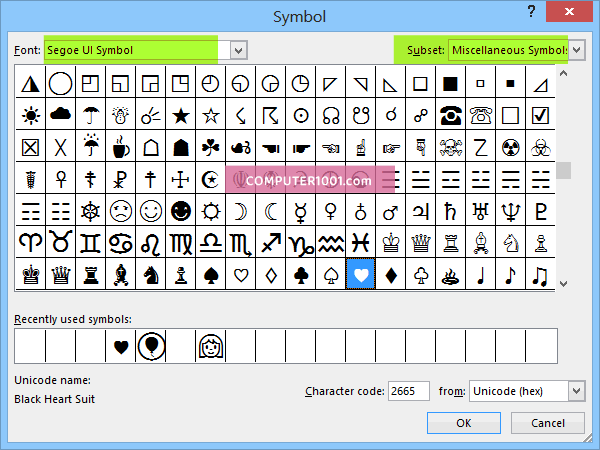This screenshot has width=600, height=450.
Task: Choose the black spade suit symbol
Action: 210,275
